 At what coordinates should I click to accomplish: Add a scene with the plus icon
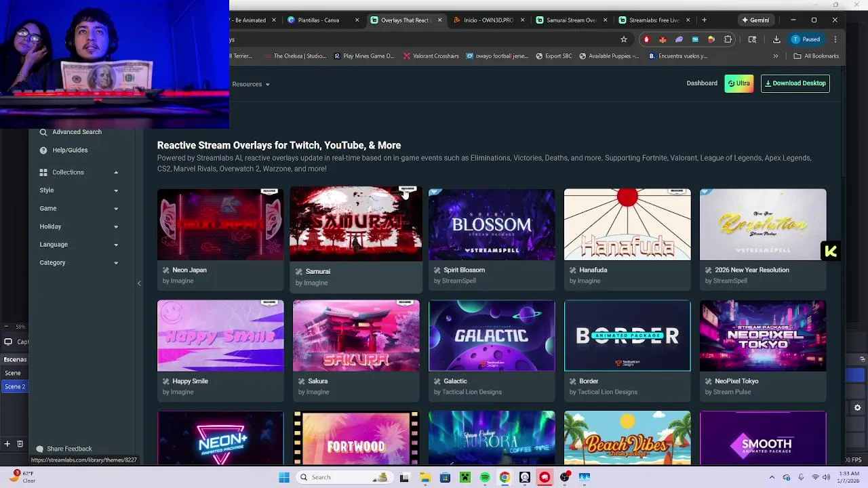tap(7, 444)
